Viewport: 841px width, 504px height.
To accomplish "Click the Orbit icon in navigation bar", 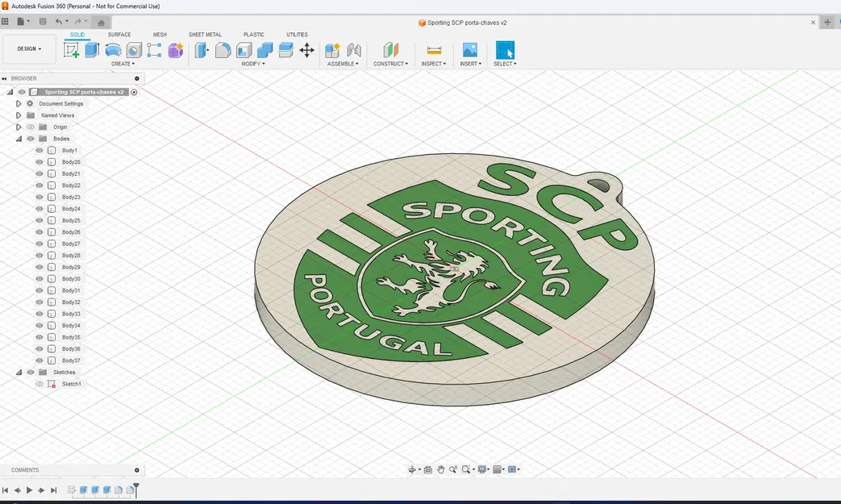I will [x=413, y=469].
